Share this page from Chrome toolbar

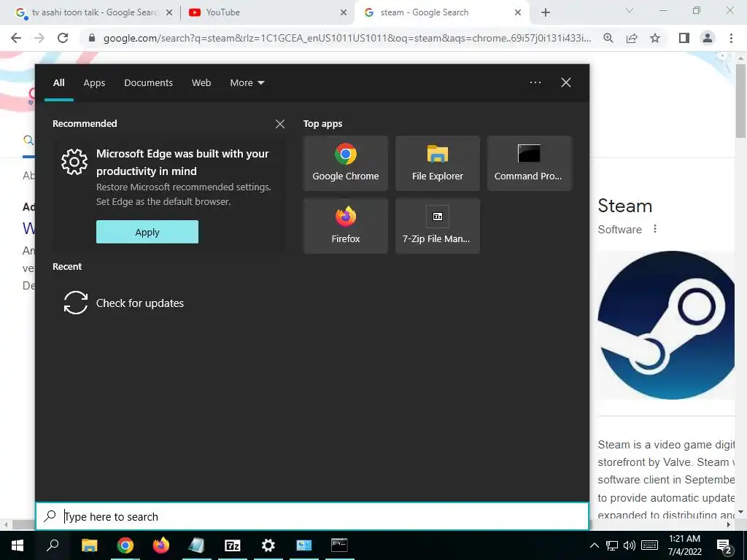coord(632,38)
